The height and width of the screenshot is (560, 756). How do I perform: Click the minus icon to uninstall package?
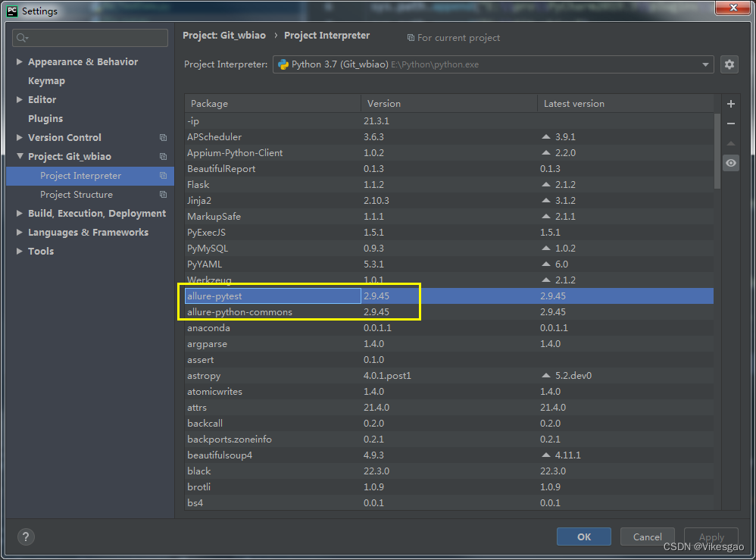point(731,124)
